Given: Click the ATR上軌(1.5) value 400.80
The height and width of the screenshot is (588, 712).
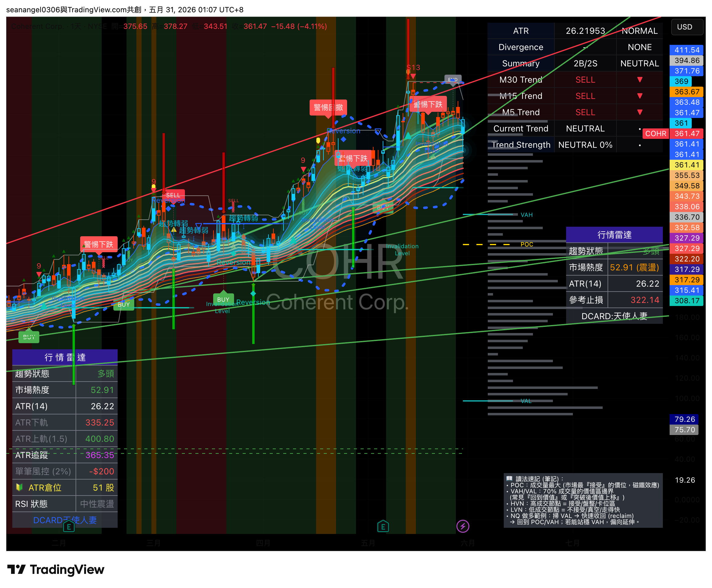Looking at the screenshot, I should click(x=100, y=439).
